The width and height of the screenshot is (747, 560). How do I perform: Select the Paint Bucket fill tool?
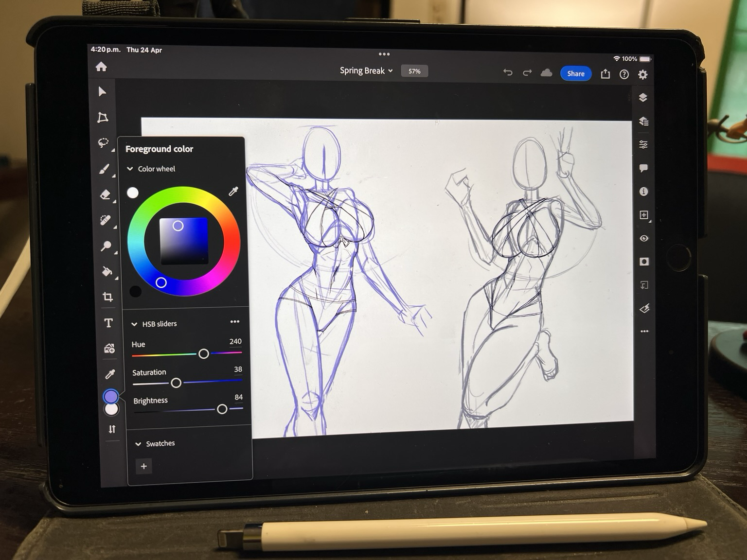[107, 271]
